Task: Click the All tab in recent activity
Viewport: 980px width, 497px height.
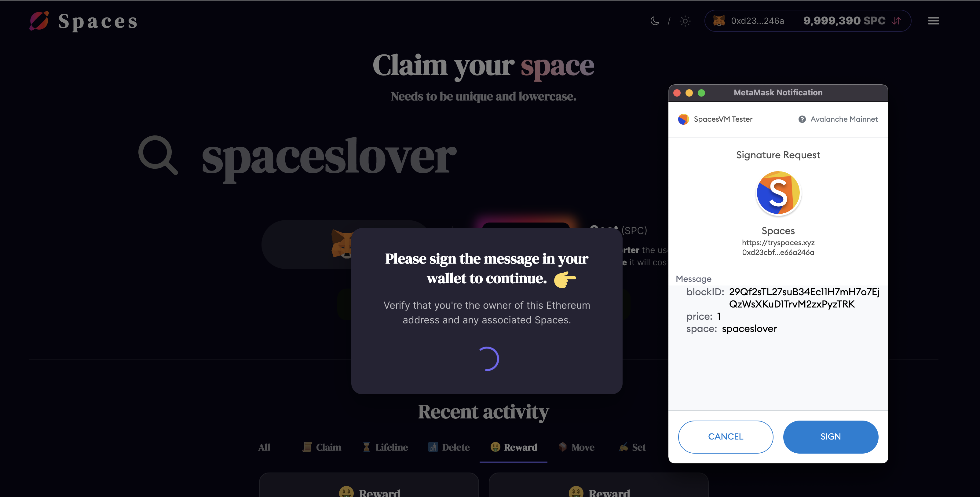Action: pyautogui.click(x=264, y=447)
